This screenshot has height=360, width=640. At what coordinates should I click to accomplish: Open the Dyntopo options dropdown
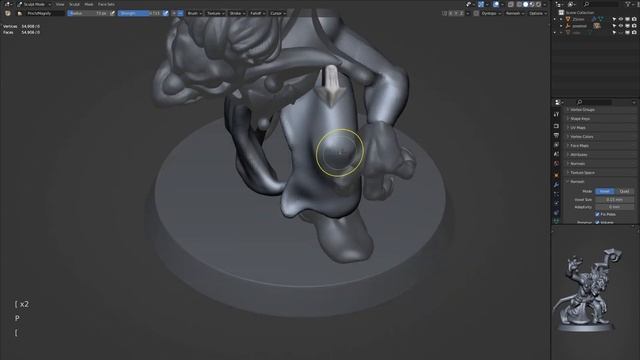[491, 13]
